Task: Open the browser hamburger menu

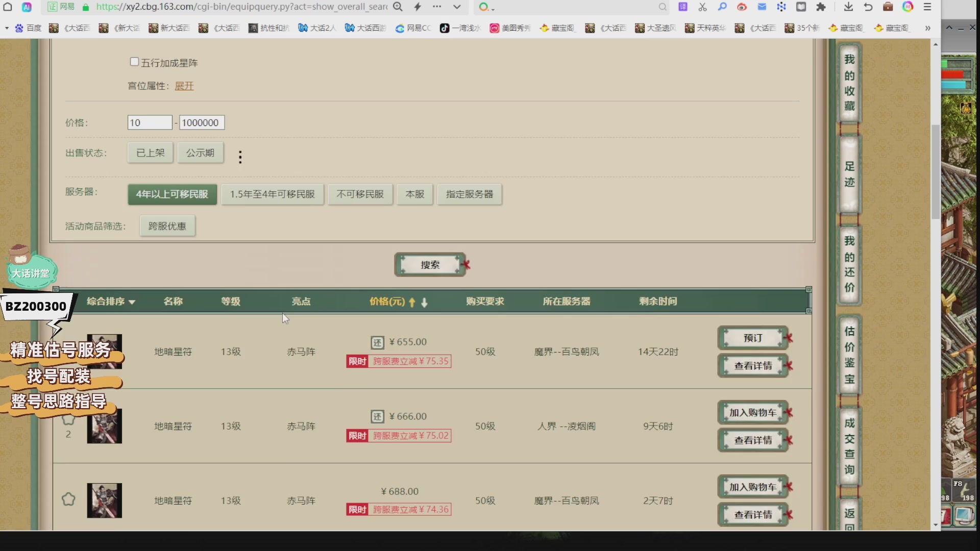Action: click(x=927, y=7)
